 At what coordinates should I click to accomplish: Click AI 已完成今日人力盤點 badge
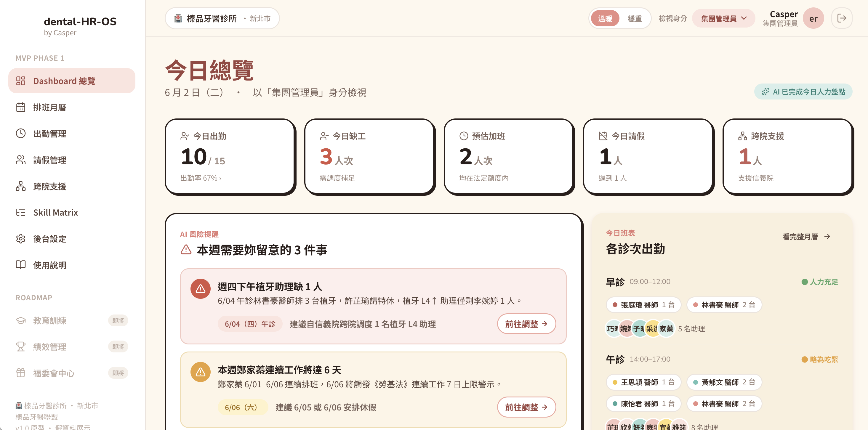click(803, 92)
